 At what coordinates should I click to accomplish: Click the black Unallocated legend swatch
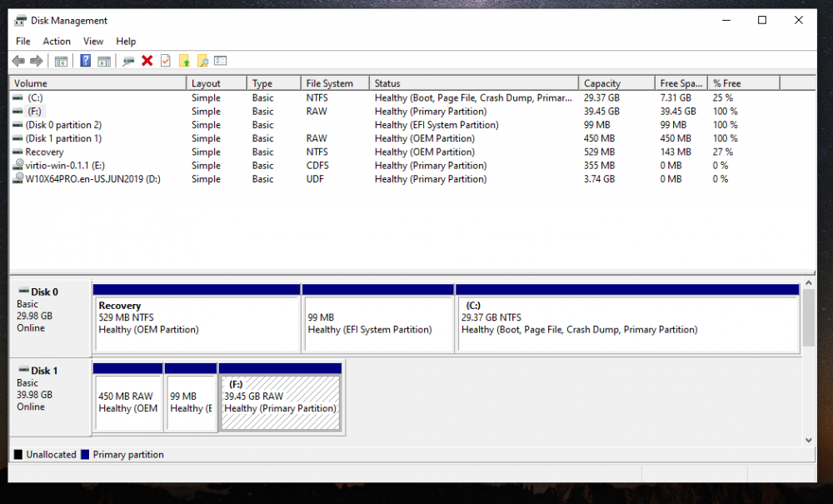point(18,455)
